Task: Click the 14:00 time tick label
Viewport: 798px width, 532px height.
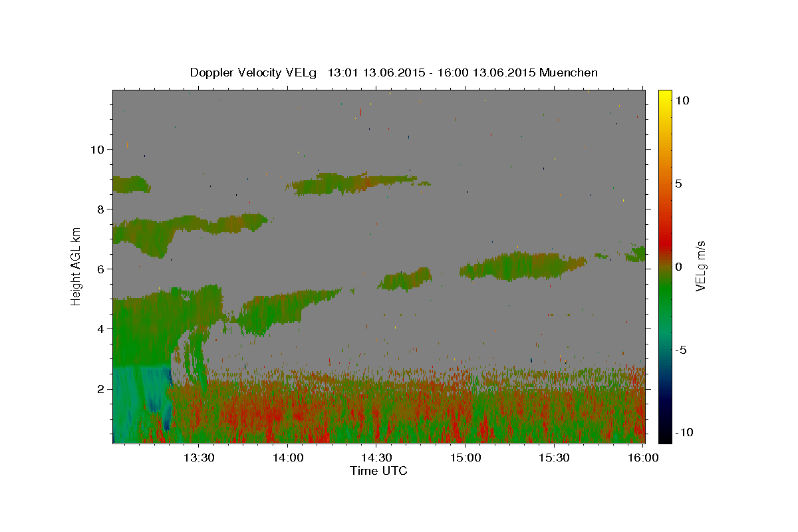Action: coord(288,458)
